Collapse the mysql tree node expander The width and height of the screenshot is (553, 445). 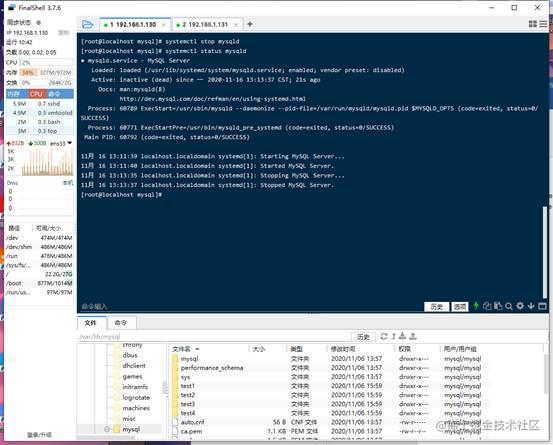pos(107,429)
